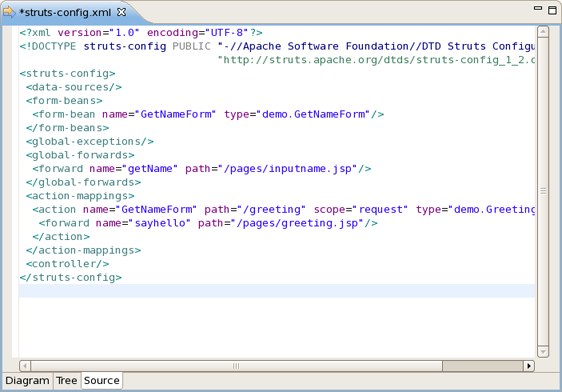Minimize the editor panel
Screen dimensions: 562x392
[x=538, y=8]
